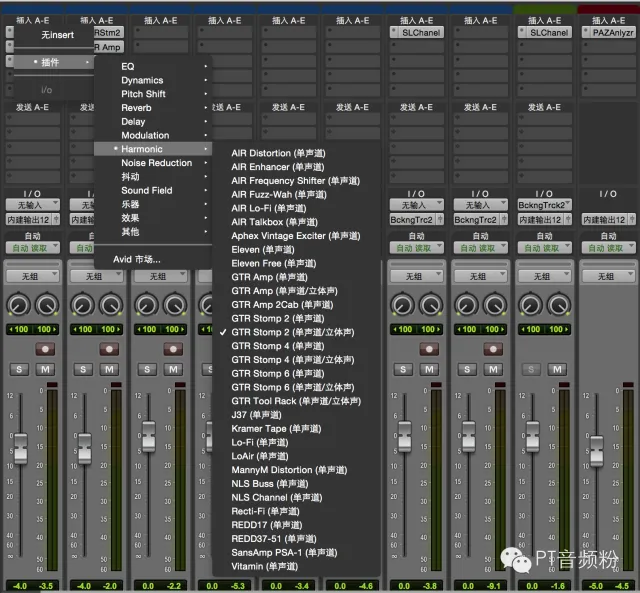The width and height of the screenshot is (640, 593).
Task: Click right pan knob on channel reading -3.8
Action: tap(431, 305)
